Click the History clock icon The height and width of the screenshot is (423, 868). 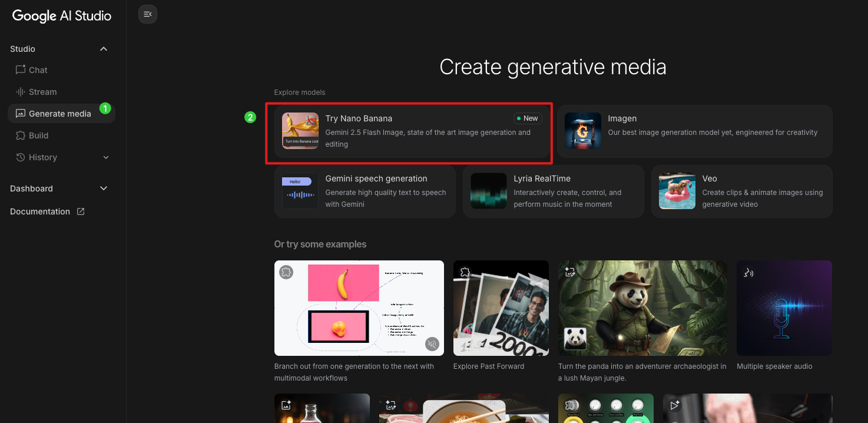point(21,157)
